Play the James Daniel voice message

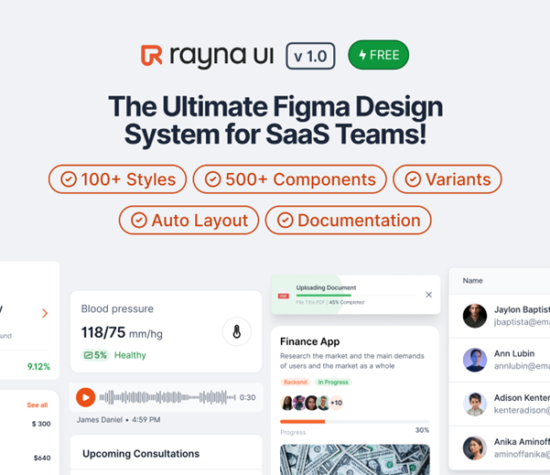coord(86,397)
